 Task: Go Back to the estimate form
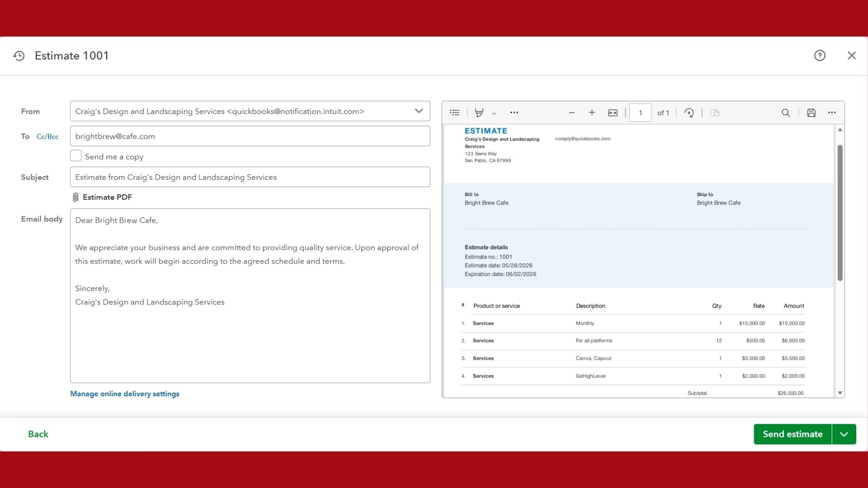click(38, 434)
